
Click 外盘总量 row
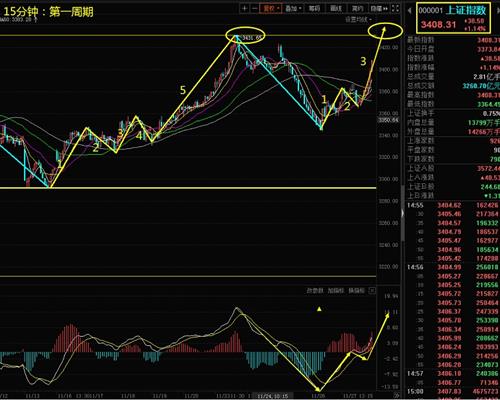[x=453, y=132]
